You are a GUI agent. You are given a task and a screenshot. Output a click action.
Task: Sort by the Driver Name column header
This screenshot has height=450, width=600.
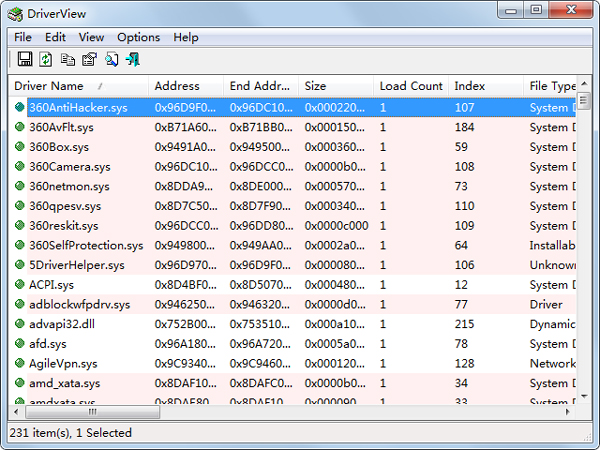(x=78, y=86)
